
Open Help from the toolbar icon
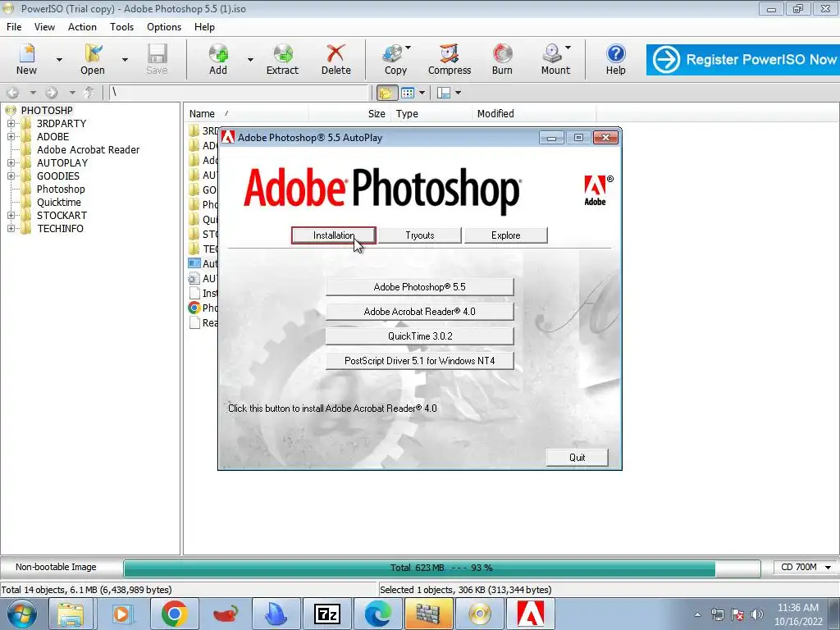(615, 59)
